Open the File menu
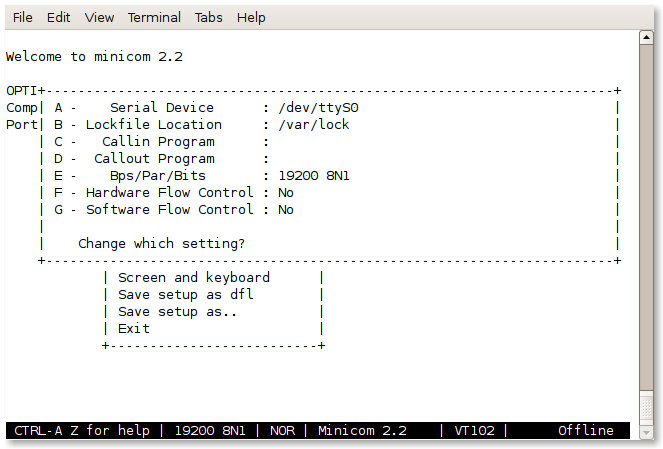The image size is (663, 449). click(22, 17)
